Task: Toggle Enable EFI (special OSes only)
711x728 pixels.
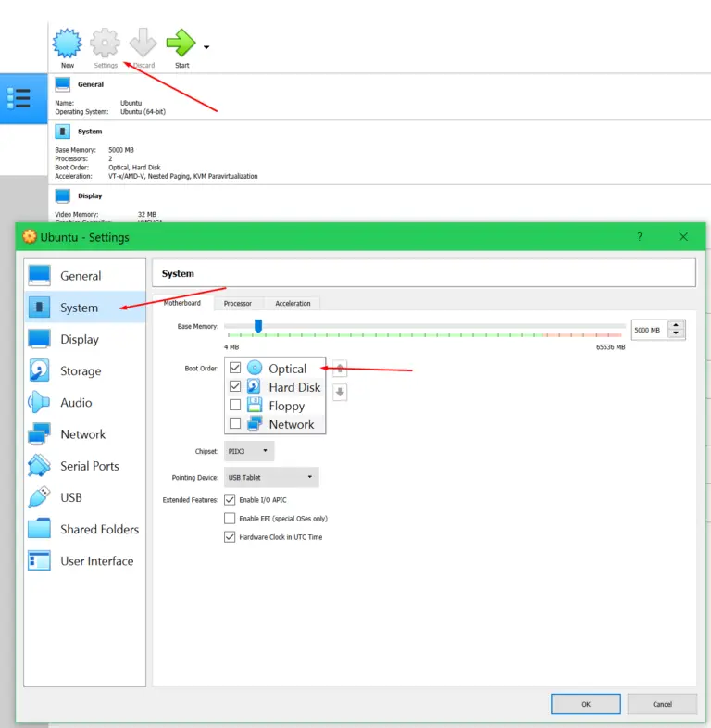Action: (x=230, y=518)
